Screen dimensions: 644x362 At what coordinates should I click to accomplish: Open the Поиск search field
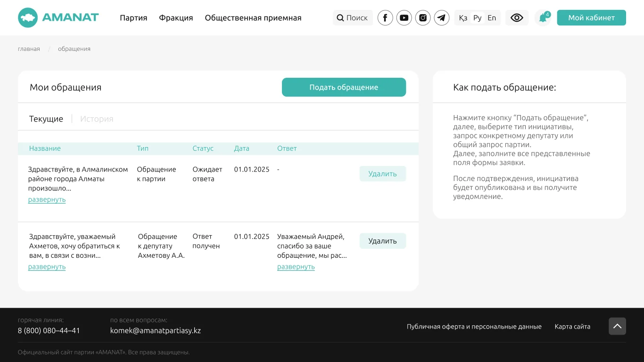(x=353, y=18)
